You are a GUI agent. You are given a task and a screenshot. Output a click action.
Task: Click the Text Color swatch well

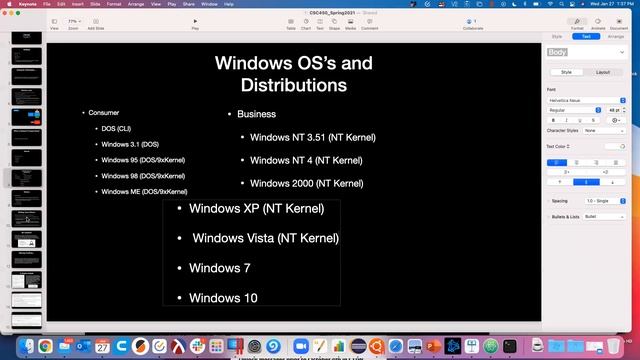pyautogui.click(x=611, y=146)
